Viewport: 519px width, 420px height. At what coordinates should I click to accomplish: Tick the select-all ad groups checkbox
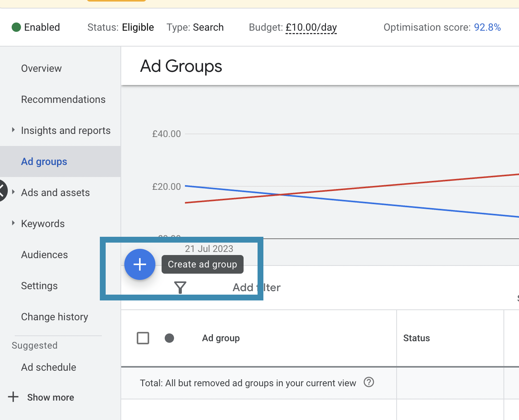coord(143,338)
